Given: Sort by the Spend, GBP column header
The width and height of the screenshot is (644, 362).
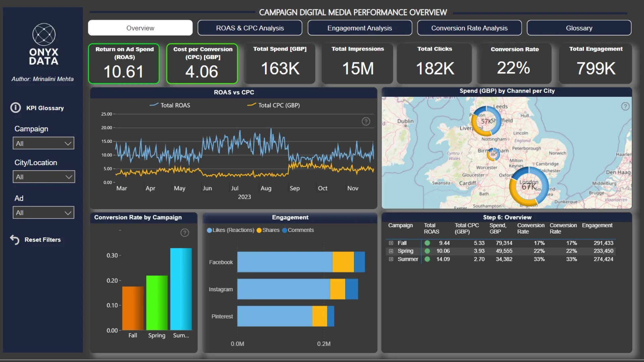Looking at the screenshot, I should click(498, 229).
